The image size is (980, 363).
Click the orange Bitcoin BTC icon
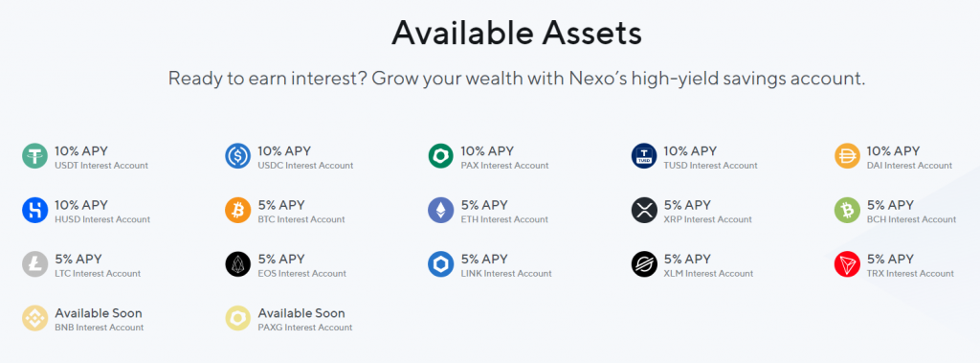click(237, 211)
